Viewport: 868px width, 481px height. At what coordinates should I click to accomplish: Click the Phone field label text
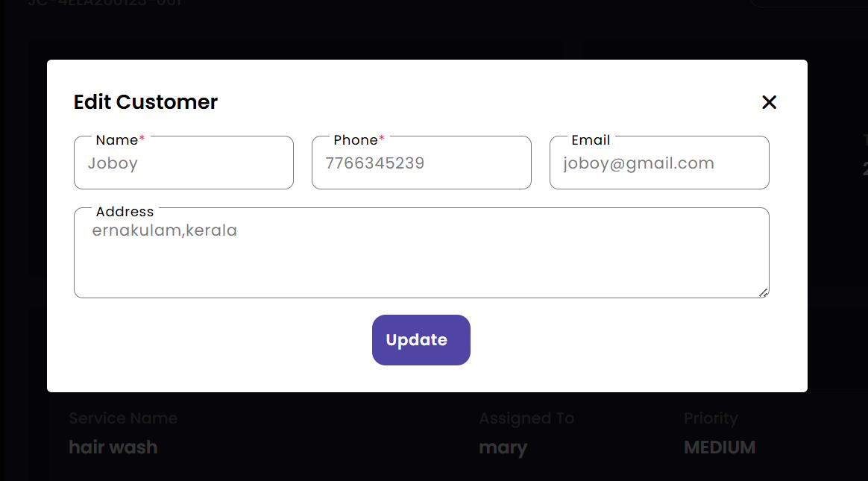[x=355, y=140]
